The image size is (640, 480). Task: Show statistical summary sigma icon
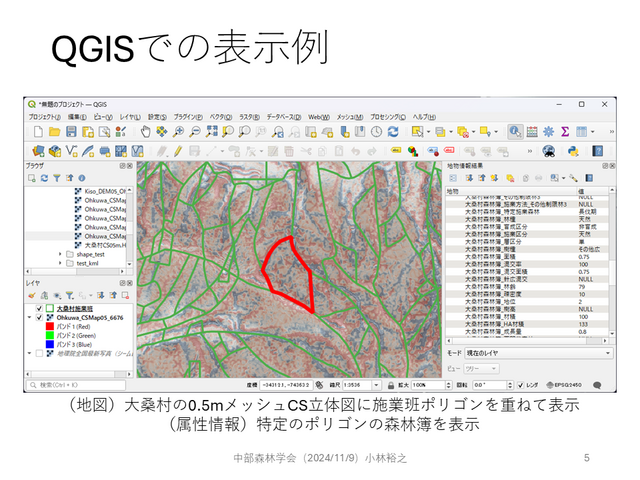click(565, 131)
